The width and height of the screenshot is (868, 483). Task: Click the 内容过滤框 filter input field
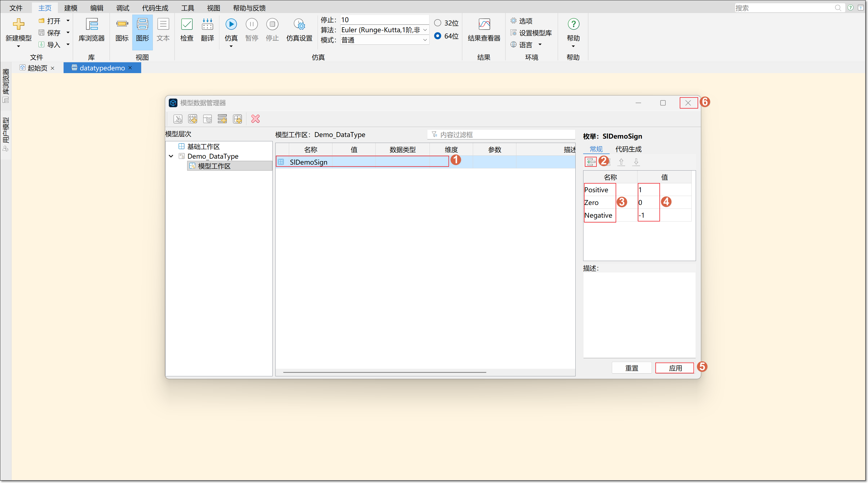pyautogui.click(x=501, y=135)
